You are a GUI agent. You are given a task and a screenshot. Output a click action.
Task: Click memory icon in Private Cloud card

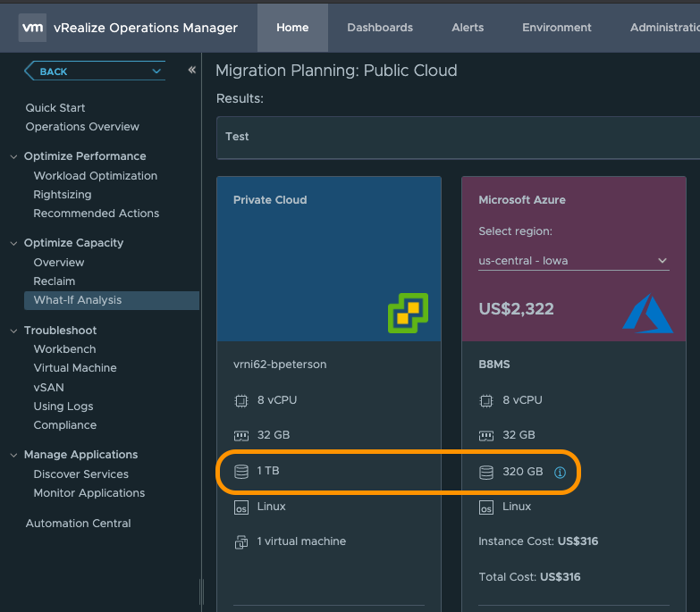pyautogui.click(x=241, y=436)
